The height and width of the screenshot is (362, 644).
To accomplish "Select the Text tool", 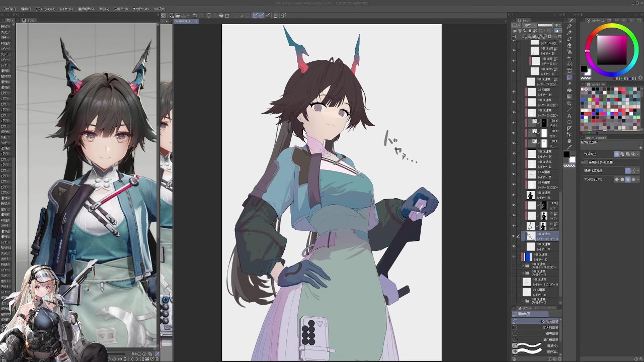I will point(569,116).
